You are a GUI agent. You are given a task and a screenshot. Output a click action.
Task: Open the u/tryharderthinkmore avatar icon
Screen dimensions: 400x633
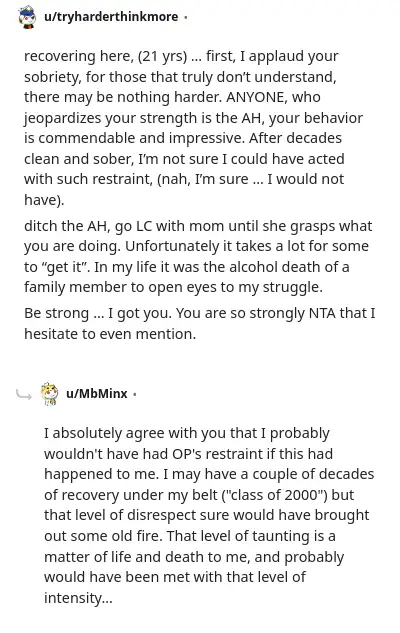[27, 17]
